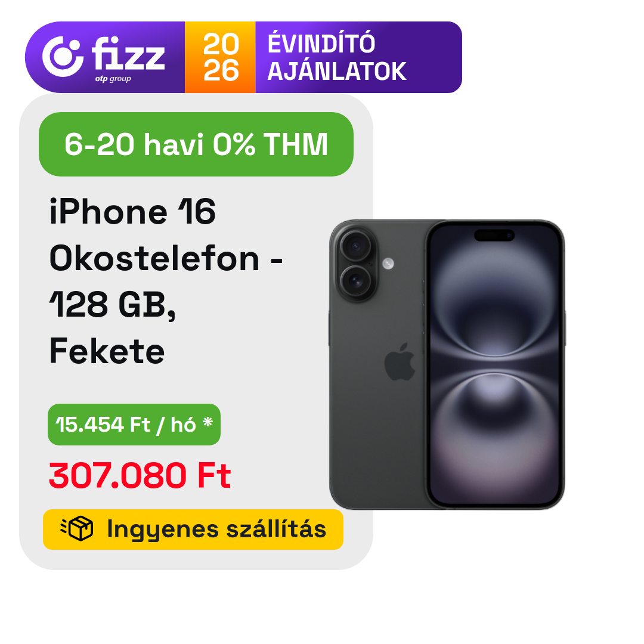
Task: Click the package delivery box icon
Action: coord(77,528)
